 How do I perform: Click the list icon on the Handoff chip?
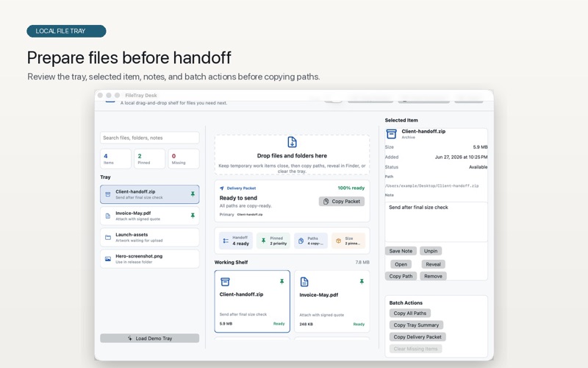(x=226, y=241)
